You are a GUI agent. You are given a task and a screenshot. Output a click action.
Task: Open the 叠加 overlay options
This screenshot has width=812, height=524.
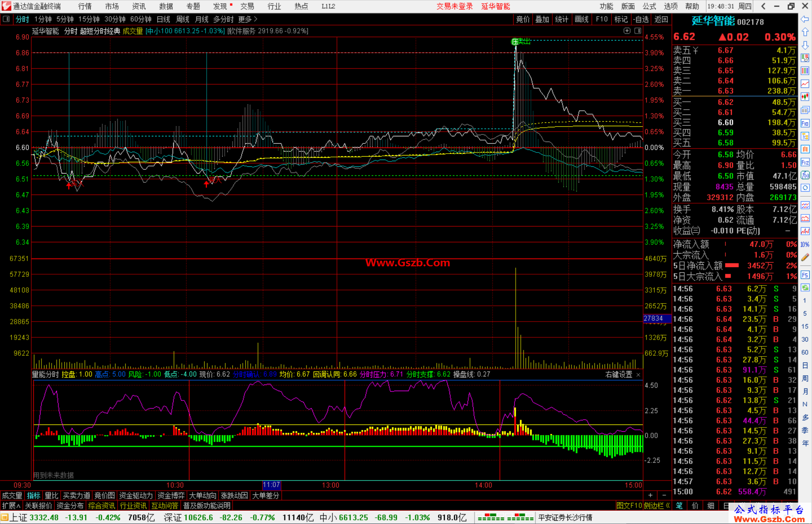pos(542,19)
